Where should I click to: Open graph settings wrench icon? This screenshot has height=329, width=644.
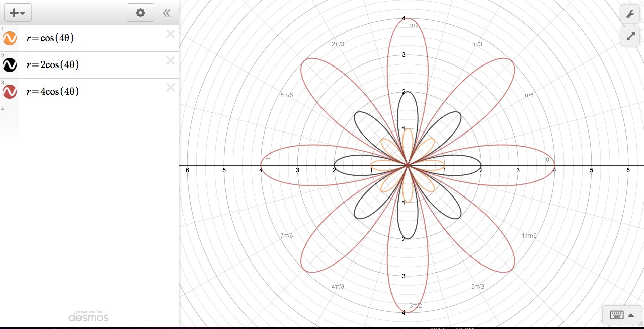(630, 14)
